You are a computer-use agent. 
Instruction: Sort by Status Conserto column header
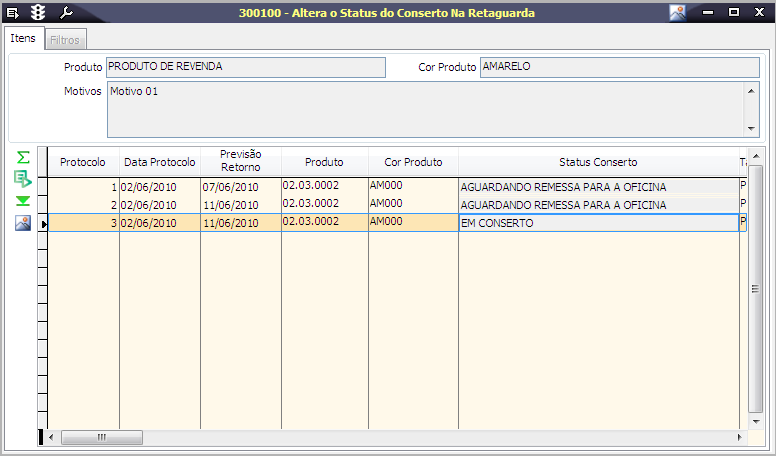(598, 162)
